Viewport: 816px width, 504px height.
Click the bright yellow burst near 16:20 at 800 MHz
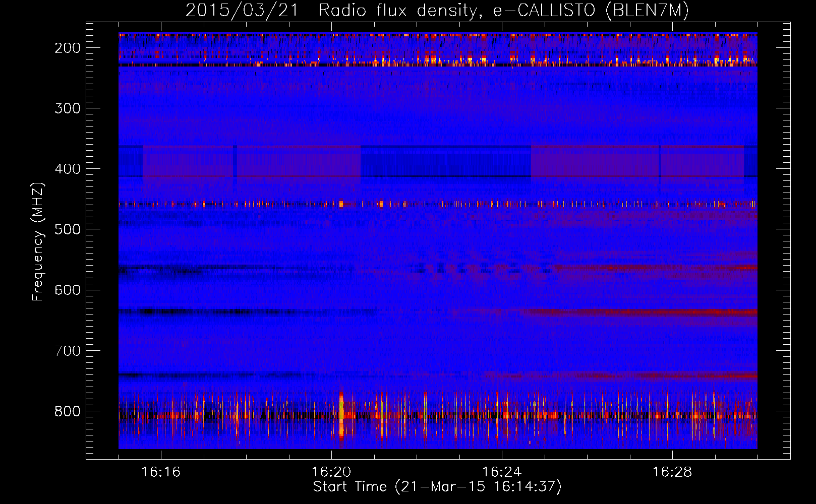point(341,415)
